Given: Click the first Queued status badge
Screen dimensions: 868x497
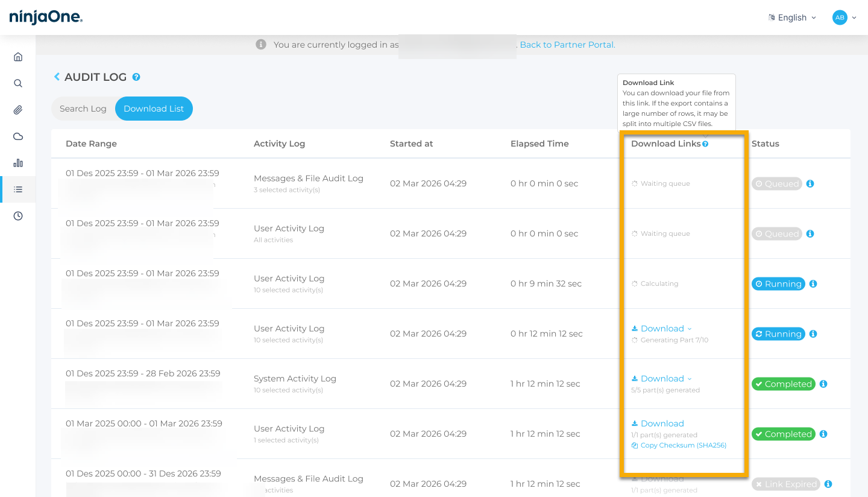Looking at the screenshot, I should tap(776, 184).
